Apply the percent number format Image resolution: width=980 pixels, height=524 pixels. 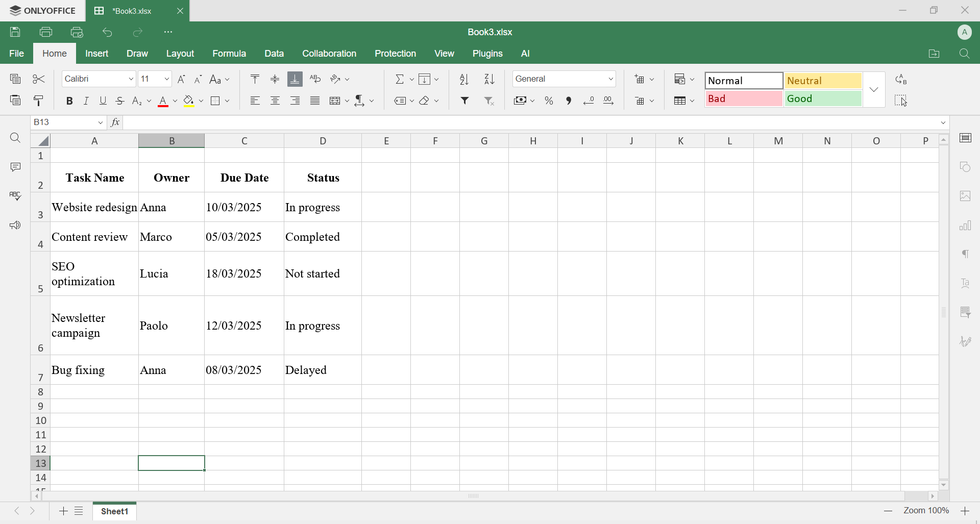tap(549, 101)
